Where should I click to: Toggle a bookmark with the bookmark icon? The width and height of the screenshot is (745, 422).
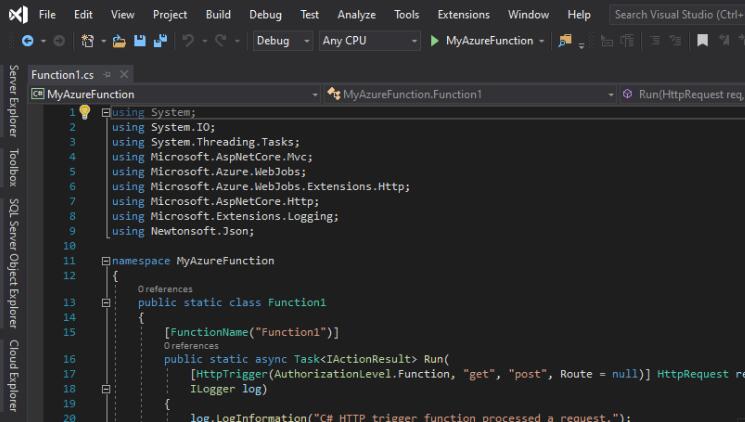pos(702,41)
